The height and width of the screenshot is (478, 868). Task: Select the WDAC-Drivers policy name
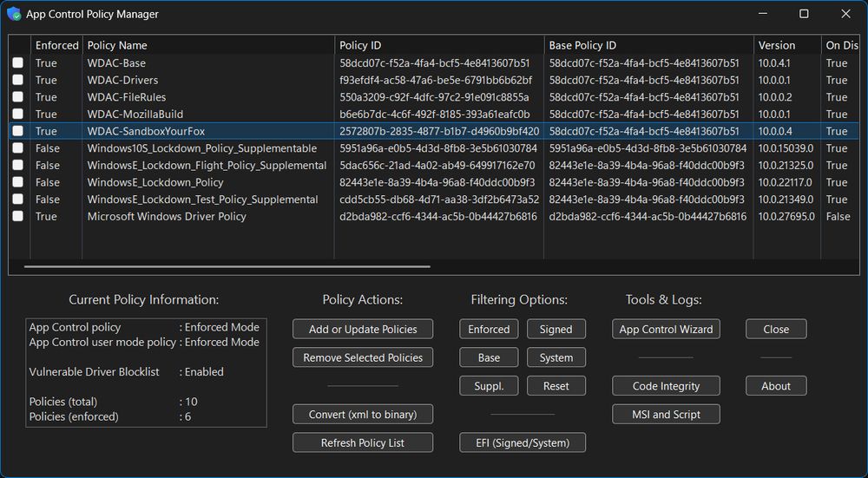click(122, 80)
